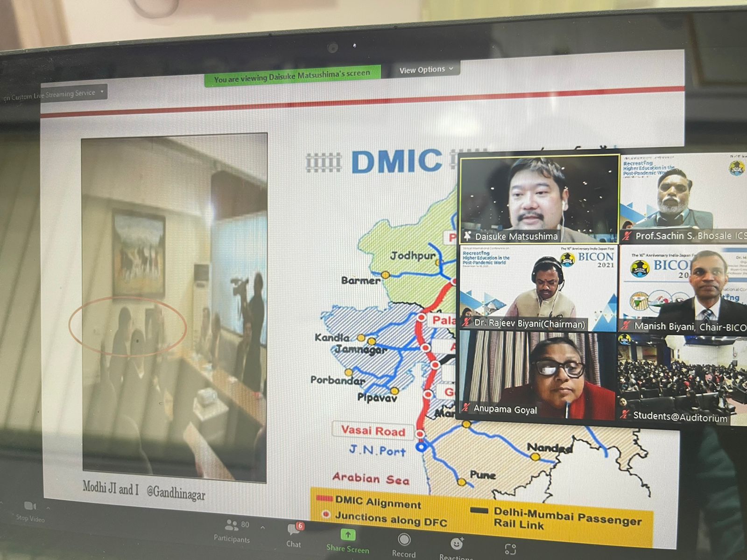Click muted mic icon beside Dr. Rajeev Biyani
The image size is (747, 560).
point(466,322)
